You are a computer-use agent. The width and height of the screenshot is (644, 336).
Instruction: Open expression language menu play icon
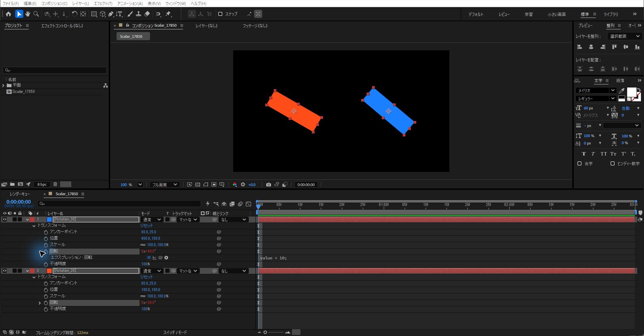[166, 258]
